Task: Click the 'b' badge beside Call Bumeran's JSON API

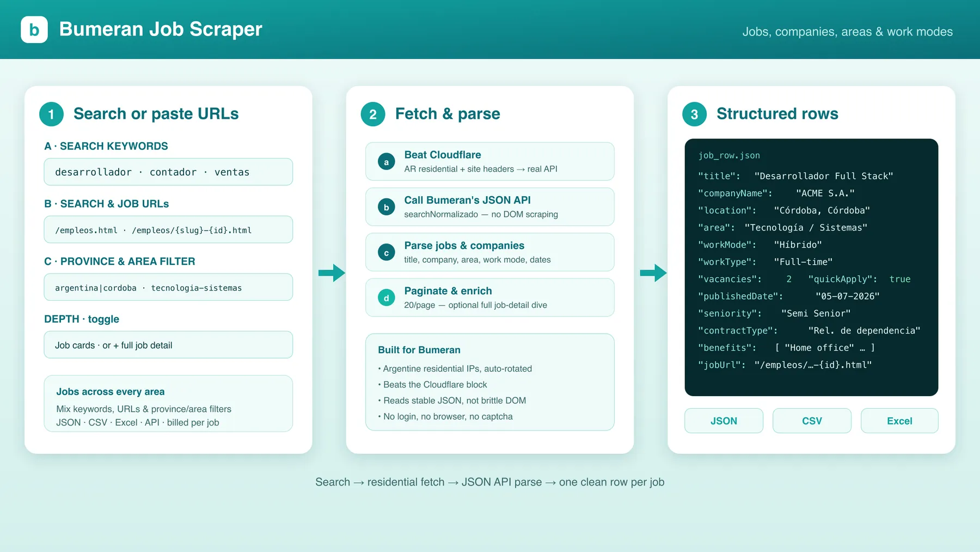Action: (x=387, y=207)
